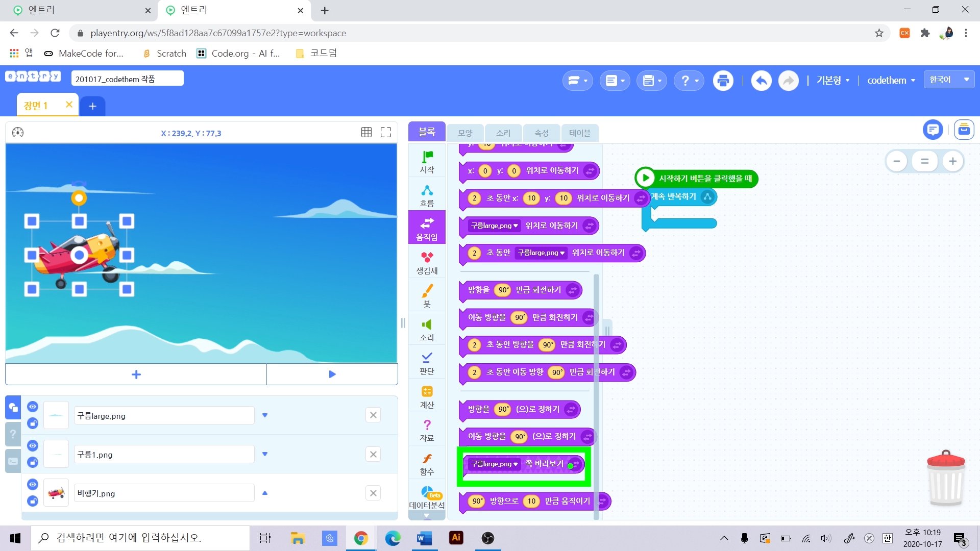This screenshot has height=551, width=980.
Task: Switch to the 소리 tab
Action: coord(503,133)
